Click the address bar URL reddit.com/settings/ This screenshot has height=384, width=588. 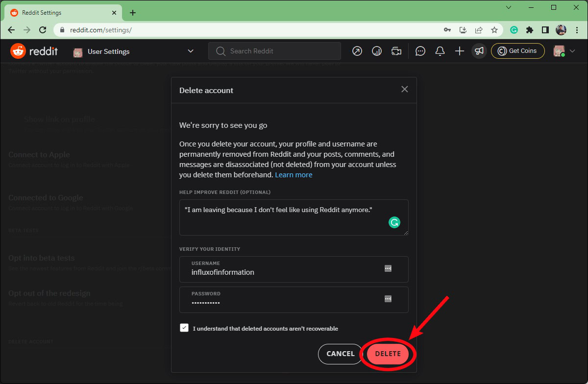[101, 30]
